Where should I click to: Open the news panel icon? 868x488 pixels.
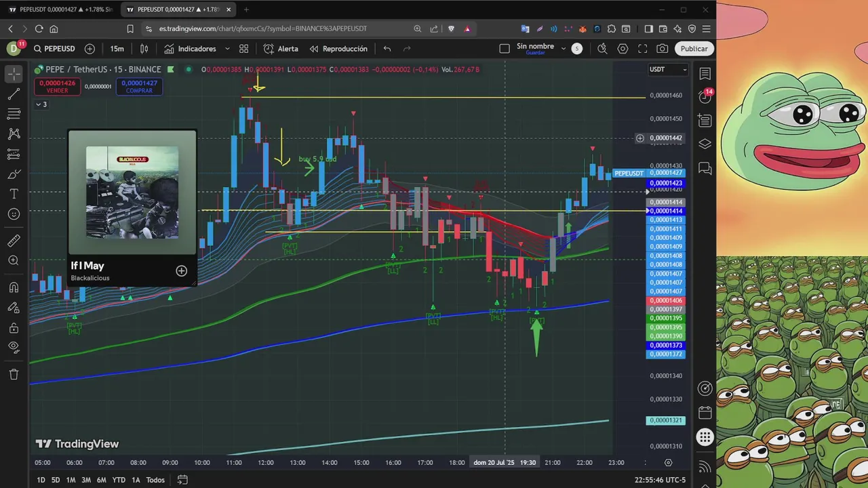[705, 121]
